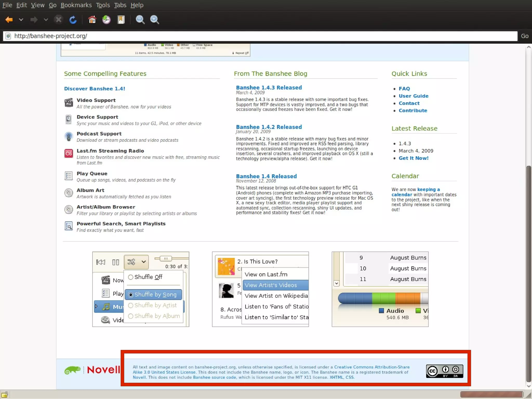Open the Banshee 1.4.3 Released blog link
The image size is (532, 399).
point(269,88)
